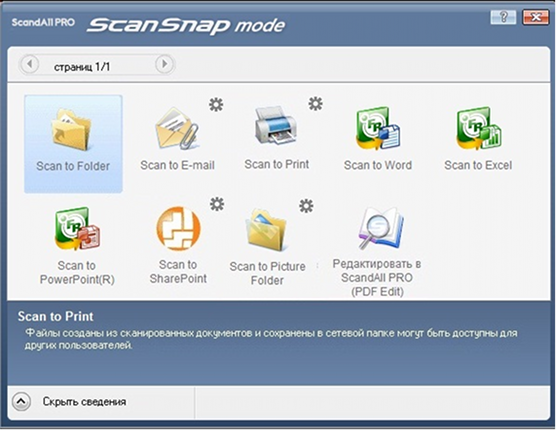Launch the Scan to E-mail envelope icon
Viewport: 556px width, 430px height.
pos(177,129)
